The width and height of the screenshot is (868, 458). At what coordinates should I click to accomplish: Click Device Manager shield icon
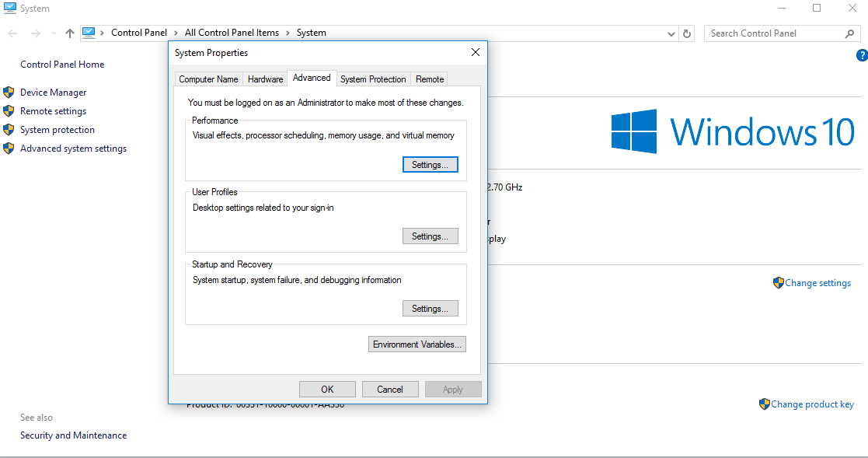click(x=9, y=93)
